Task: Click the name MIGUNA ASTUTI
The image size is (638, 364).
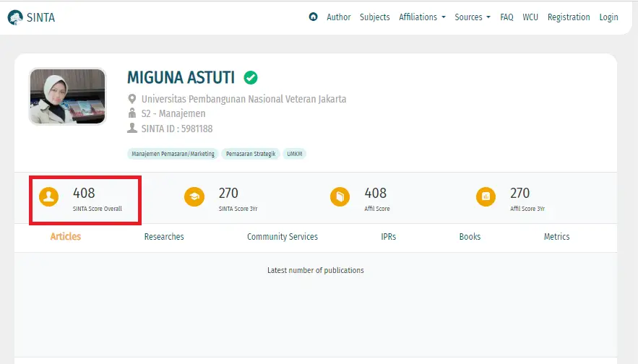Action: (181, 77)
